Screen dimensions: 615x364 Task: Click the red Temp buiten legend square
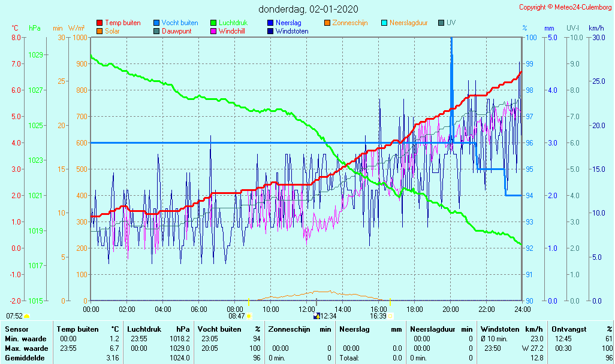(x=100, y=23)
